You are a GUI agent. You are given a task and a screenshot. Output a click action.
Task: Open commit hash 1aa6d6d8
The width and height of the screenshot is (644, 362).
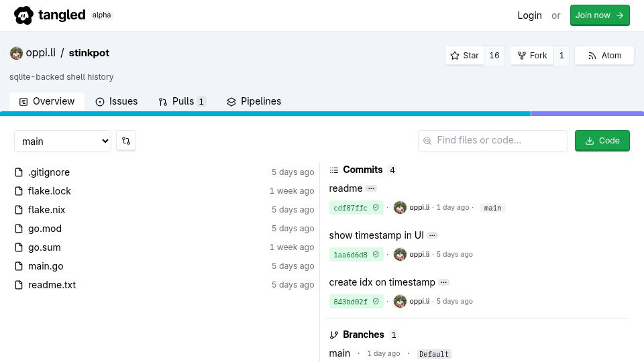tap(350, 255)
